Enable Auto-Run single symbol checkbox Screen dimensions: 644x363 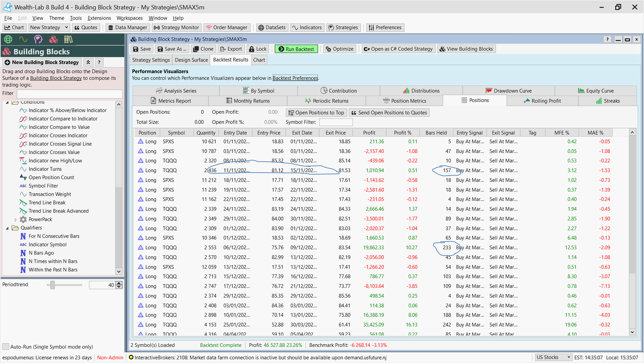6,347
